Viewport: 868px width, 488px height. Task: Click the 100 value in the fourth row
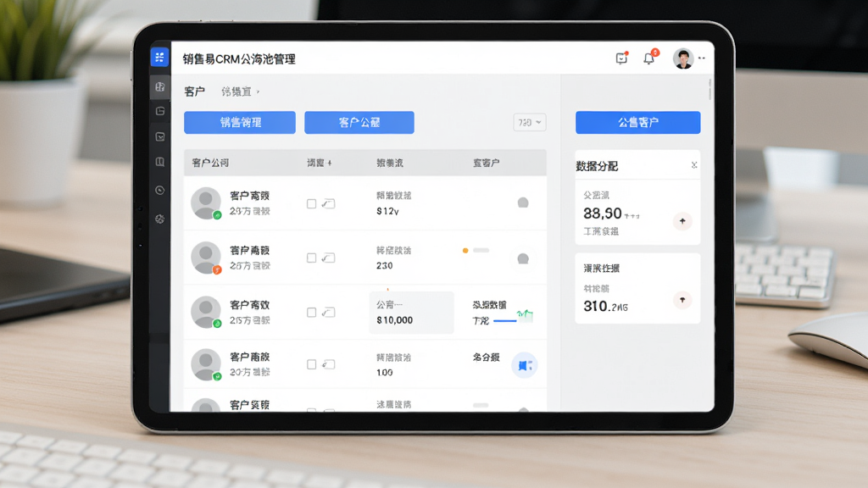pos(385,373)
